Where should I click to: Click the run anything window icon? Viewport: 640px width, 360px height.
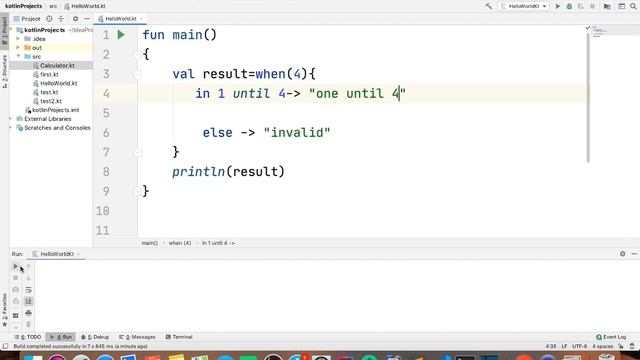(621, 6)
